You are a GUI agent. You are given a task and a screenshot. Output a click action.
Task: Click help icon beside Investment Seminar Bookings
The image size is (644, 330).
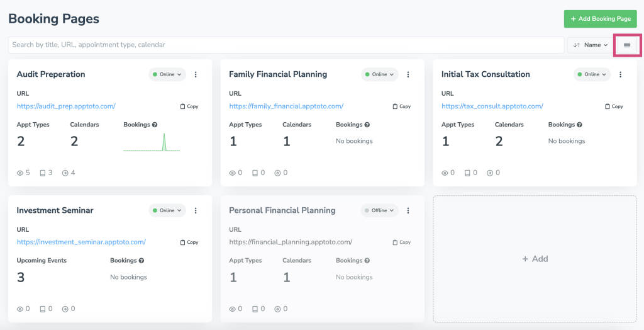tap(142, 261)
